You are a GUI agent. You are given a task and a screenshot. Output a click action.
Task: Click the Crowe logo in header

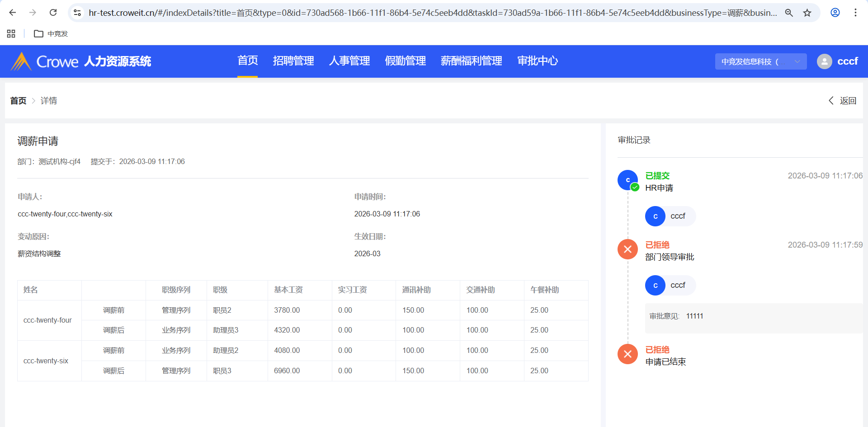[x=44, y=61]
